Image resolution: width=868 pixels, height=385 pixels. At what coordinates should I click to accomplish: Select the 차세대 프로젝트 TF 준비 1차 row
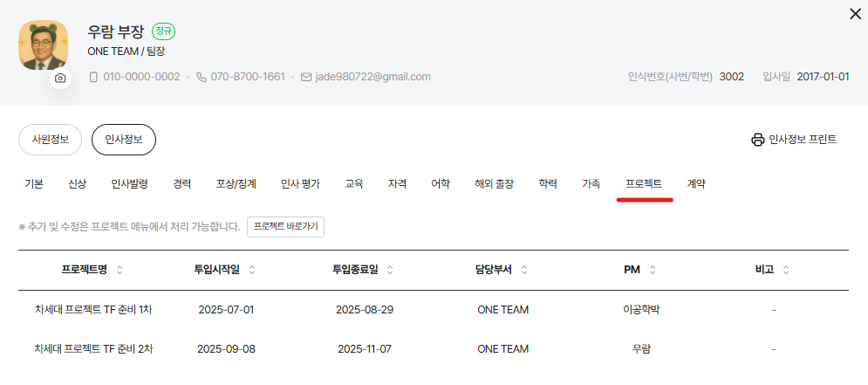pos(93,309)
